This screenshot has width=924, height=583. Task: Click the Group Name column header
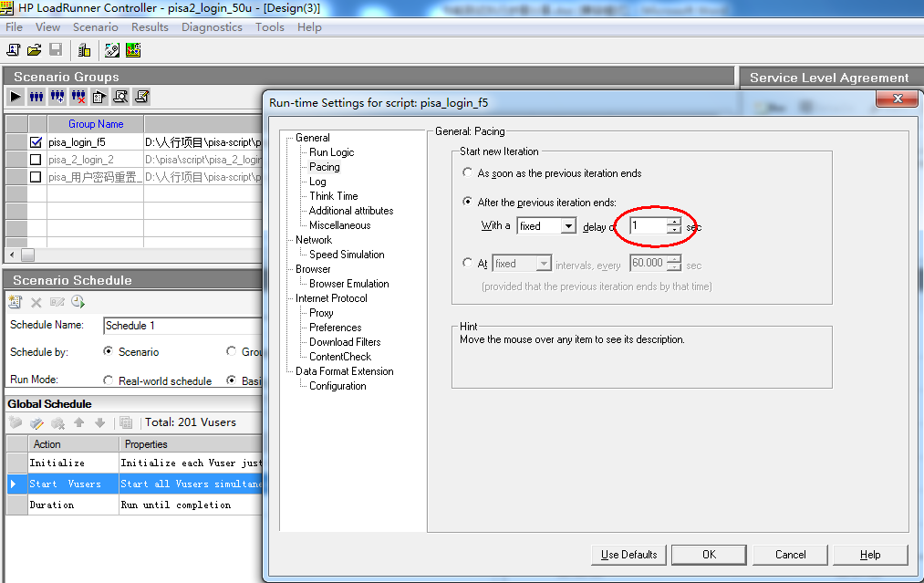[x=96, y=124]
